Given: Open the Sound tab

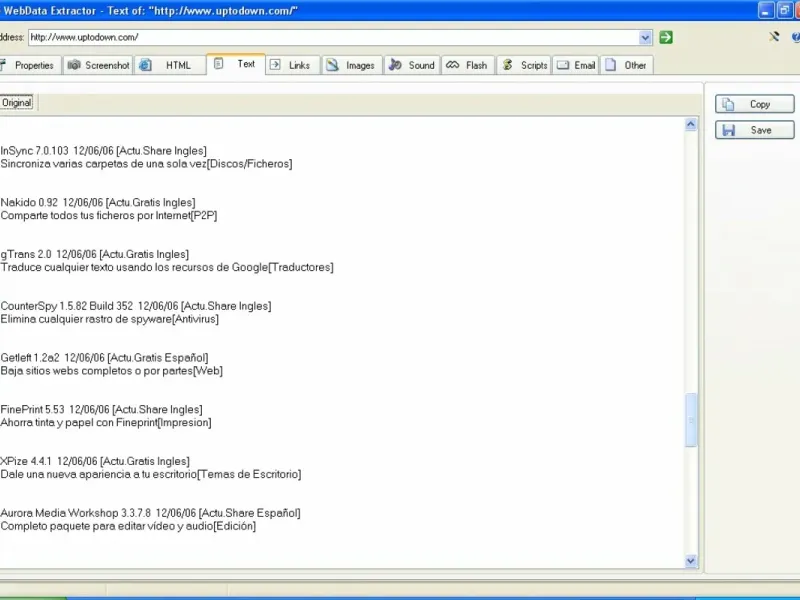Looking at the screenshot, I should pyautogui.click(x=412, y=65).
